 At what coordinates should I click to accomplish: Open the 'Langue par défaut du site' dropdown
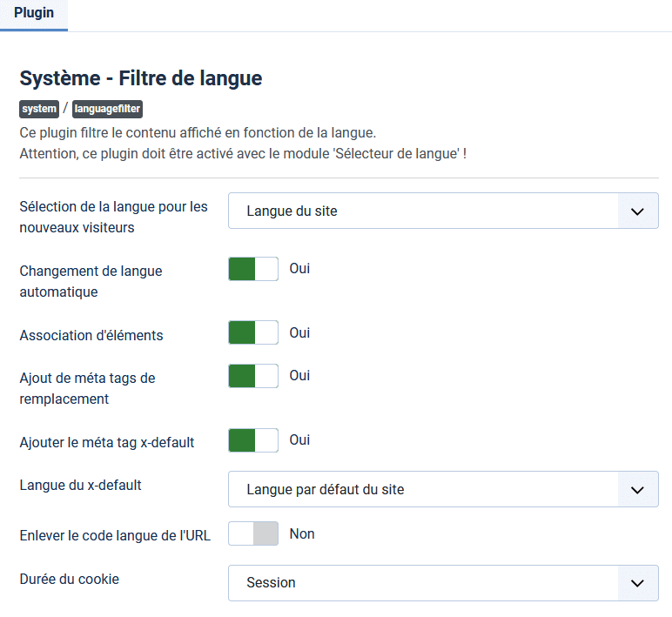pyautogui.click(x=443, y=489)
